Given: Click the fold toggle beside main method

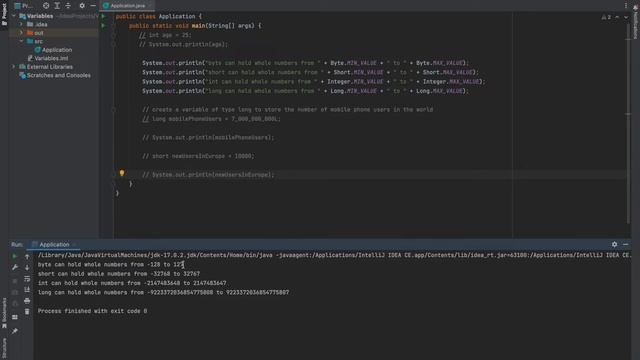Looking at the screenshot, I should click(113, 26).
